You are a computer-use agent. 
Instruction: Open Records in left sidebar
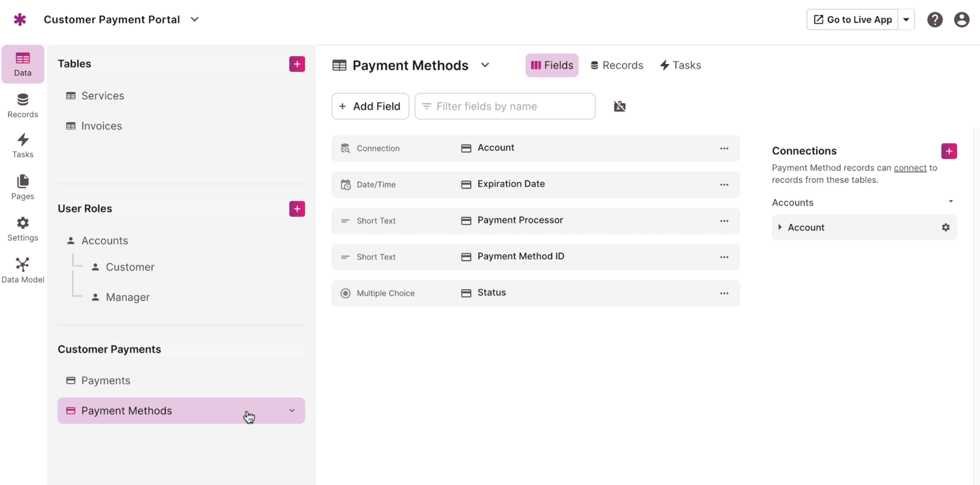(23, 105)
